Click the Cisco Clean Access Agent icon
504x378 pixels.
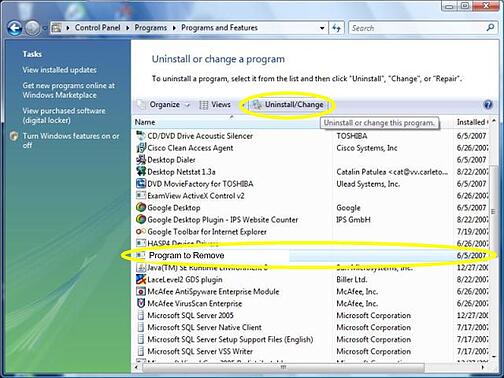pos(141,148)
